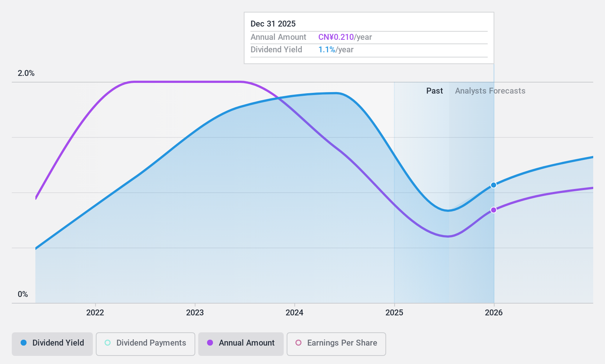Click the Analysts Forecasts label
The height and width of the screenshot is (364, 605).
(490, 91)
